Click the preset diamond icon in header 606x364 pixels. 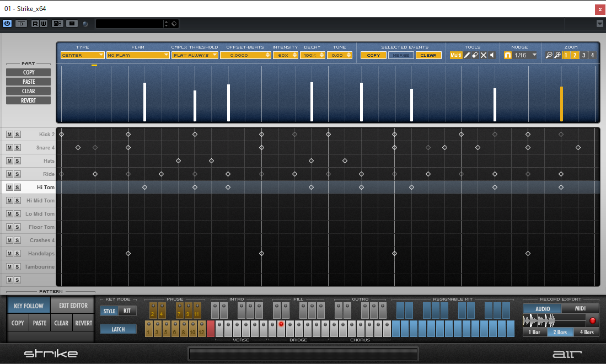[174, 24]
